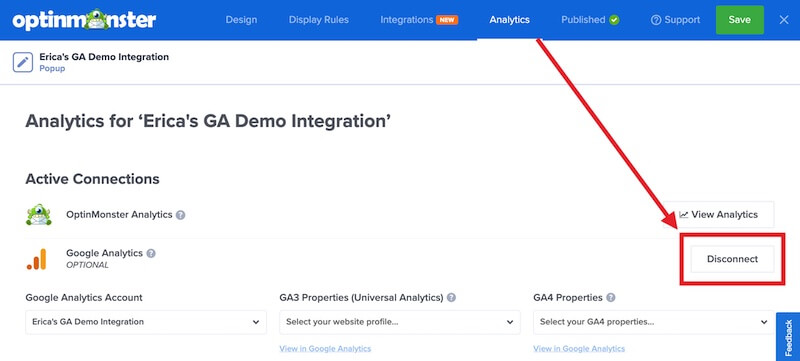Image resolution: width=800 pixels, height=361 pixels.
Task: Click the OPTIONAL label under Google Analytics
Action: [x=87, y=265]
